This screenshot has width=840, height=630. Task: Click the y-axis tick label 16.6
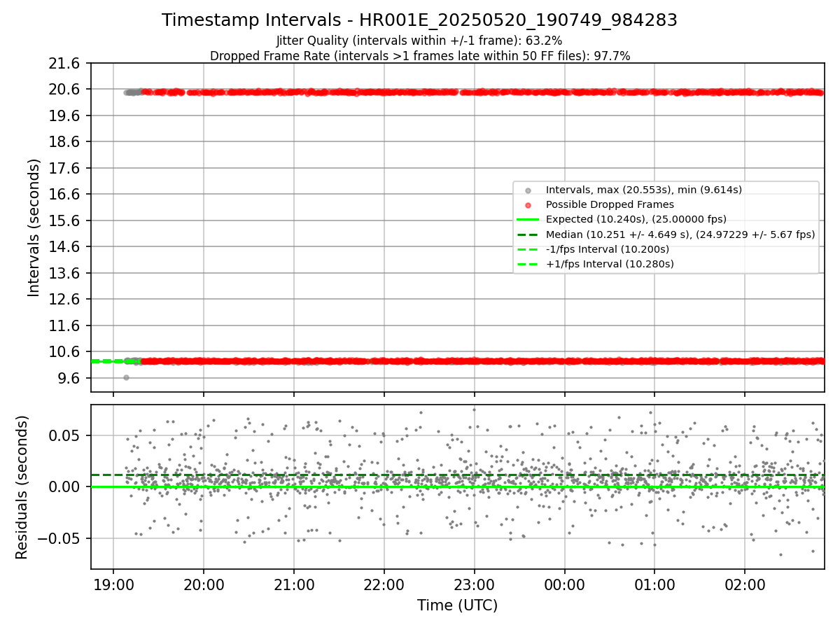pyautogui.click(x=65, y=195)
